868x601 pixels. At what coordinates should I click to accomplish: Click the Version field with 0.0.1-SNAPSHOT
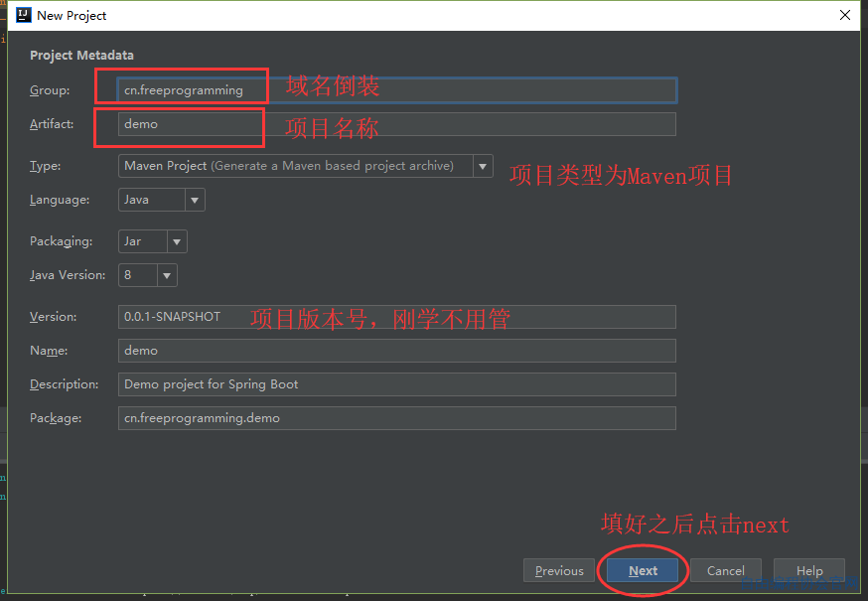coord(397,317)
